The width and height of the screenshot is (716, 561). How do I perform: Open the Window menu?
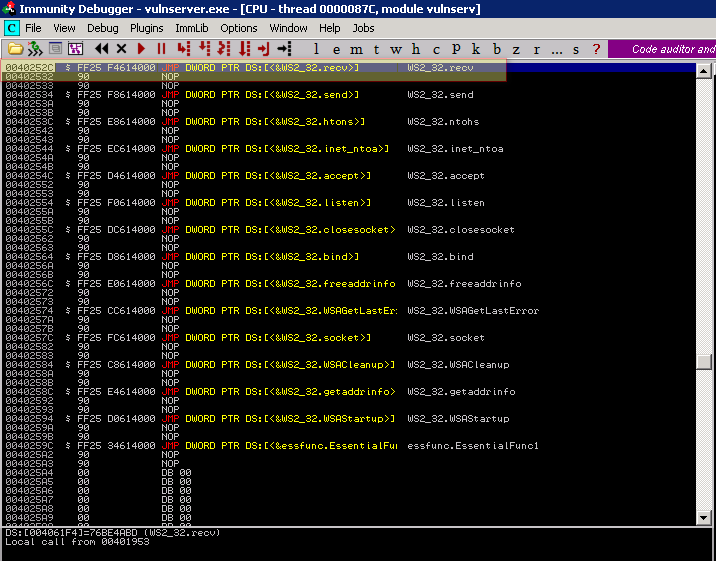point(288,28)
